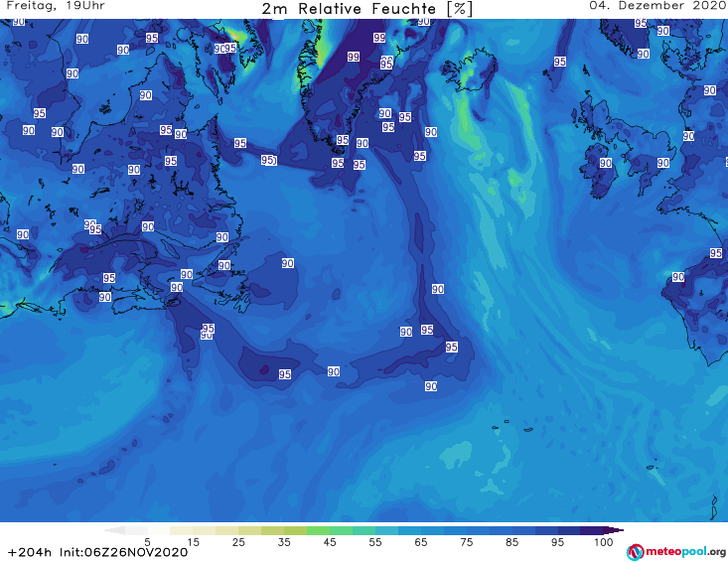728x562 pixels.
Task: Pick the olive swatch between 35 and 45
Action: point(295,530)
